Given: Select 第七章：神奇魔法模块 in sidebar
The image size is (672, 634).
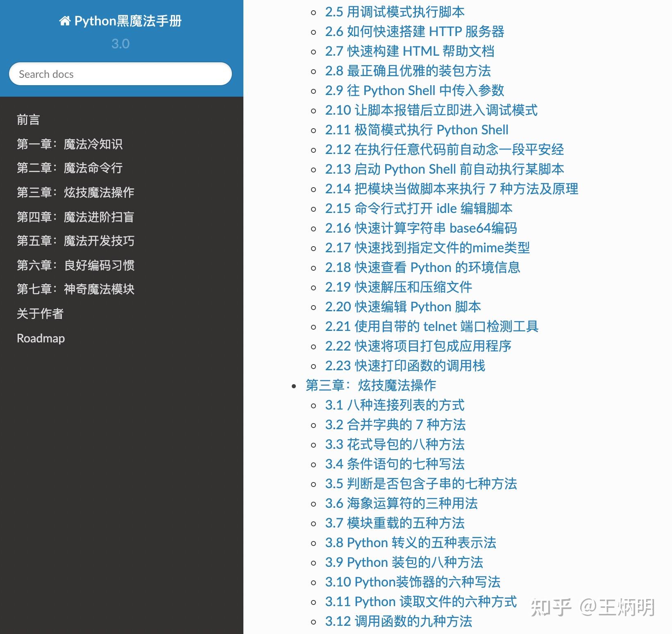Looking at the screenshot, I should (76, 290).
